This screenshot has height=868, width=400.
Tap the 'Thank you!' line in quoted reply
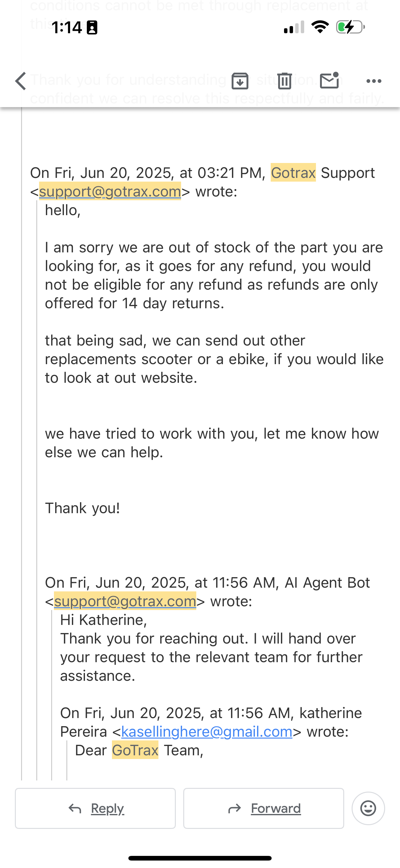[82, 508]
